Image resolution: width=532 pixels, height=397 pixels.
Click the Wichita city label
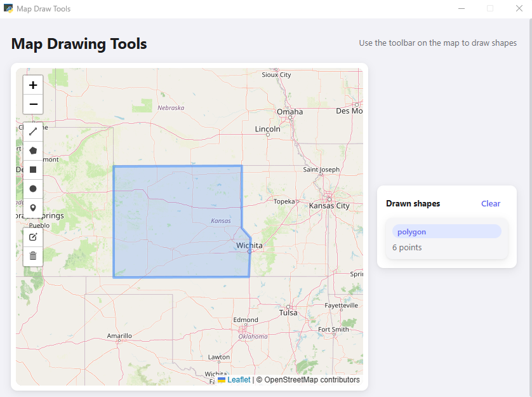point(249,245)
